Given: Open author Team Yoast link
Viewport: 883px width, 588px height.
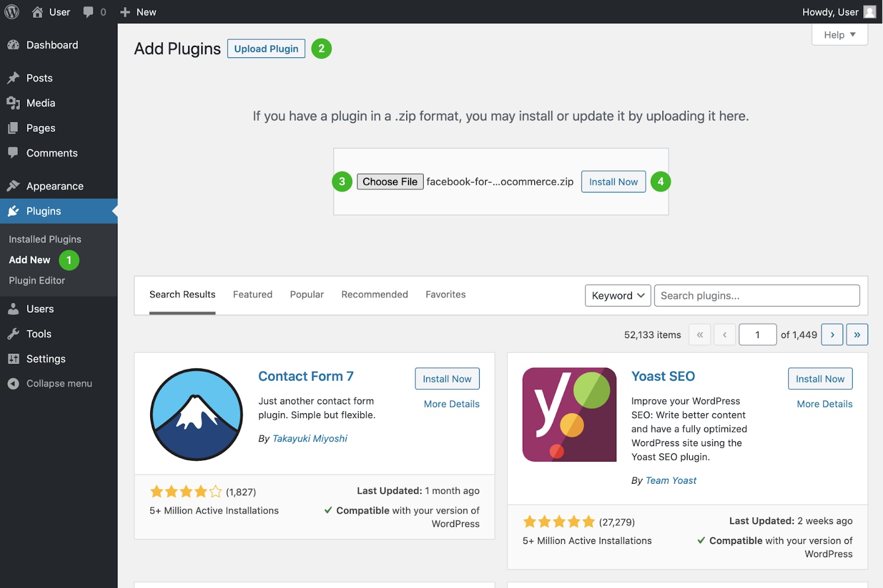Looking at the screenshot, I should pos(671,480).
